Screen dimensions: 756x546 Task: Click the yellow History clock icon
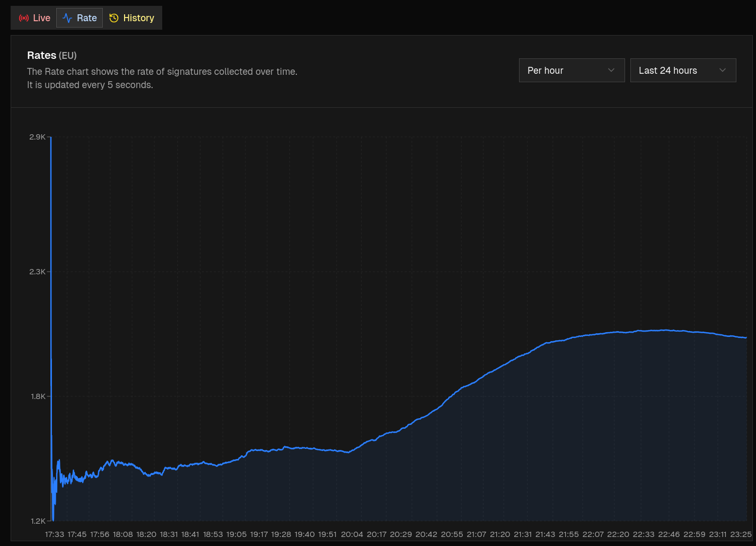[114, 18]
